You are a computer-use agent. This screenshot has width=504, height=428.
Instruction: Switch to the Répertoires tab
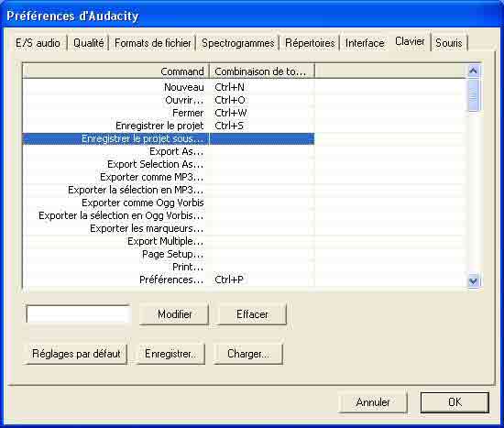(310, 43)
